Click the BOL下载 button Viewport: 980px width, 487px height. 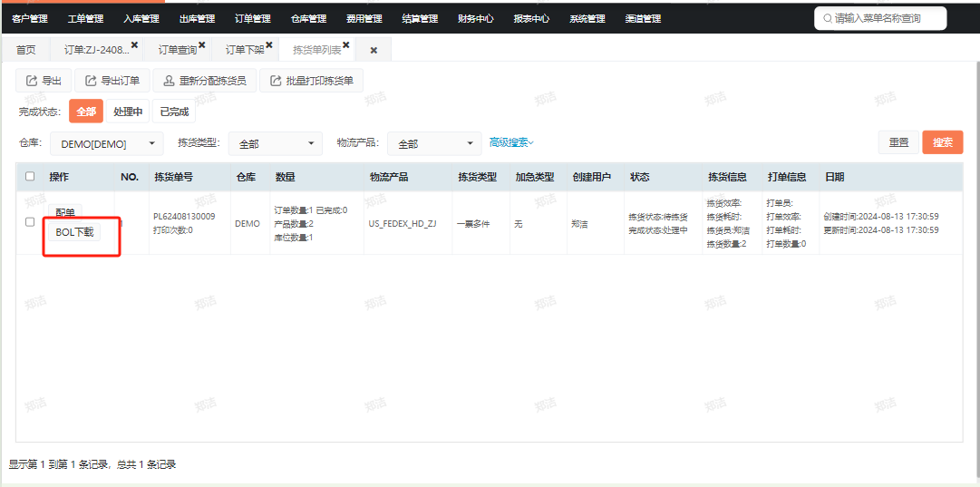point(74,232)
